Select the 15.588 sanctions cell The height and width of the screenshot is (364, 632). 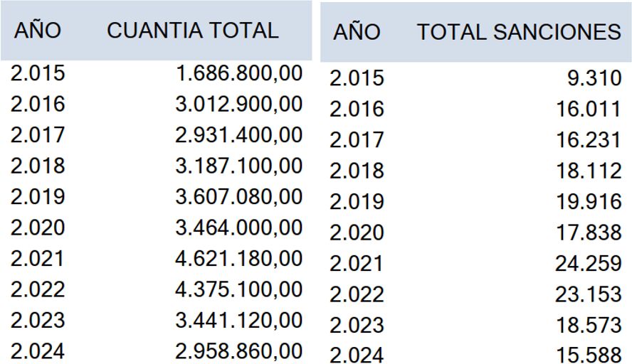(589, 355)
